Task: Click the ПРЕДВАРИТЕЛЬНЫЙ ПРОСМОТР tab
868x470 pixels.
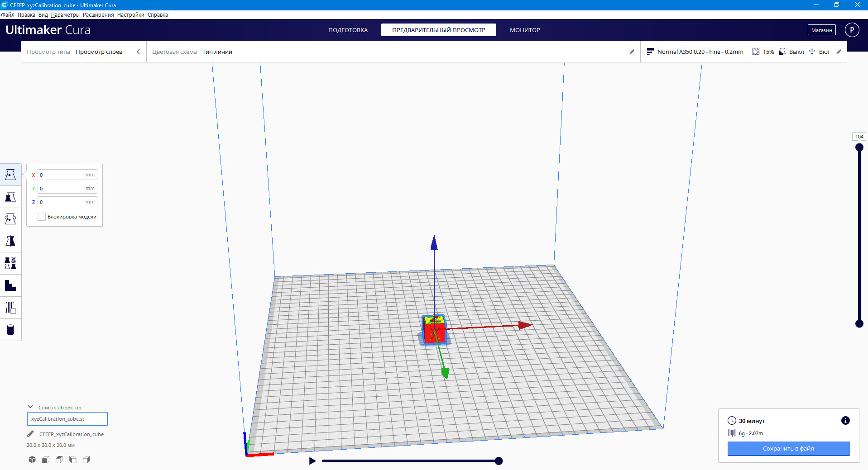Action: point(438,30)
